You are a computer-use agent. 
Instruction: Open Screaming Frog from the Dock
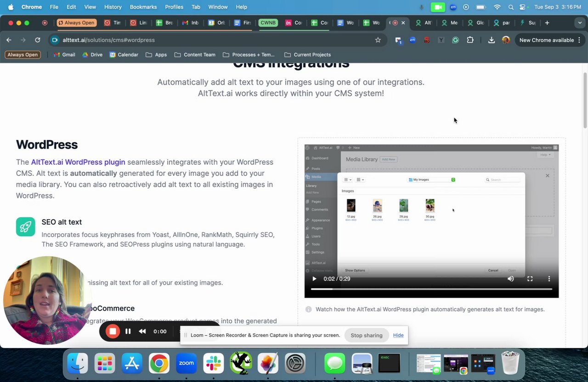(x=241, y=363)
